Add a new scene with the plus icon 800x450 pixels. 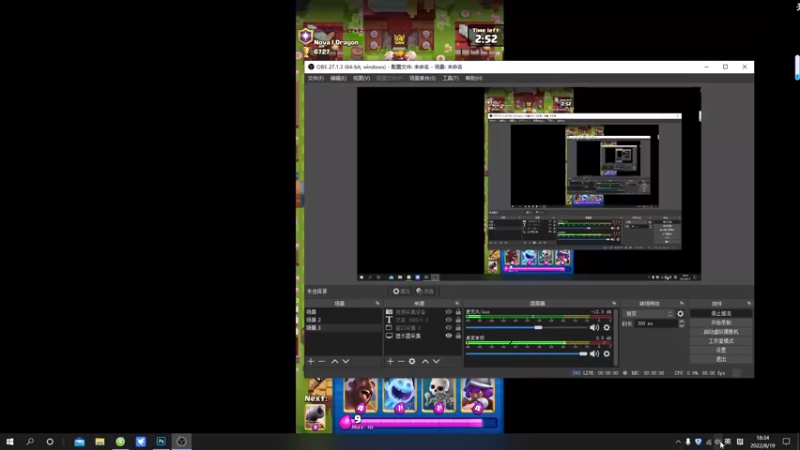tap(311, 361)
